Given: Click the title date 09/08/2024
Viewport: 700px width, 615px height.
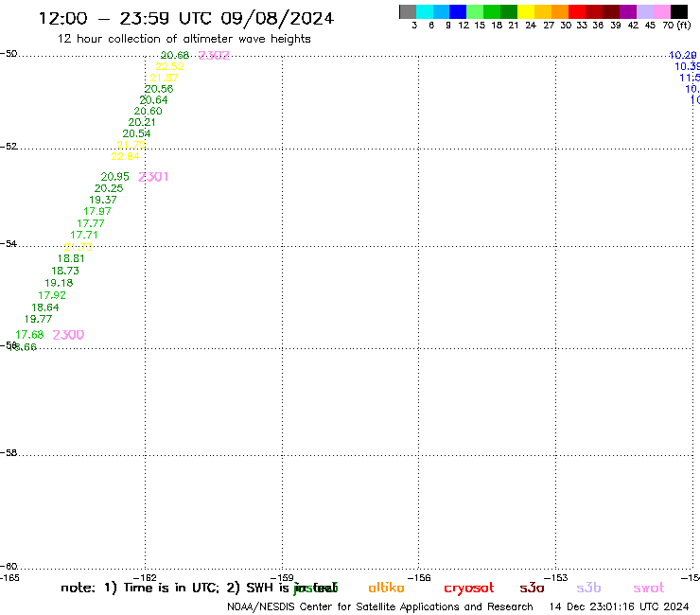Looking at the screenshot, I should point(277,19).
